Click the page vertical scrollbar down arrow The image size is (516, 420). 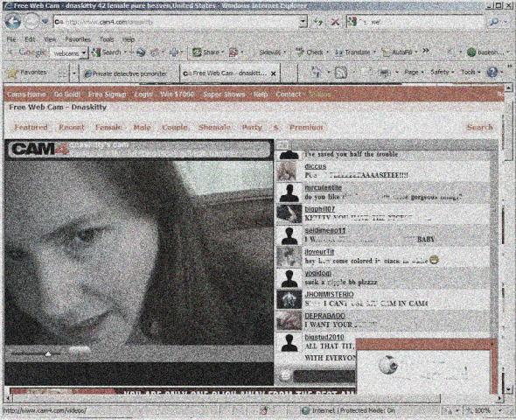(x=509, y=389)
